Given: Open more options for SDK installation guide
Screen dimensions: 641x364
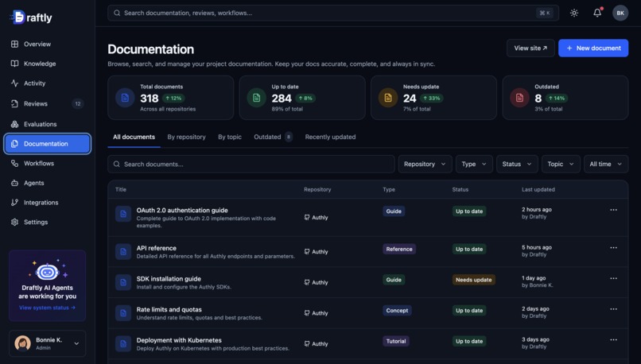Looking at the screenshot, I should (613, 279).
